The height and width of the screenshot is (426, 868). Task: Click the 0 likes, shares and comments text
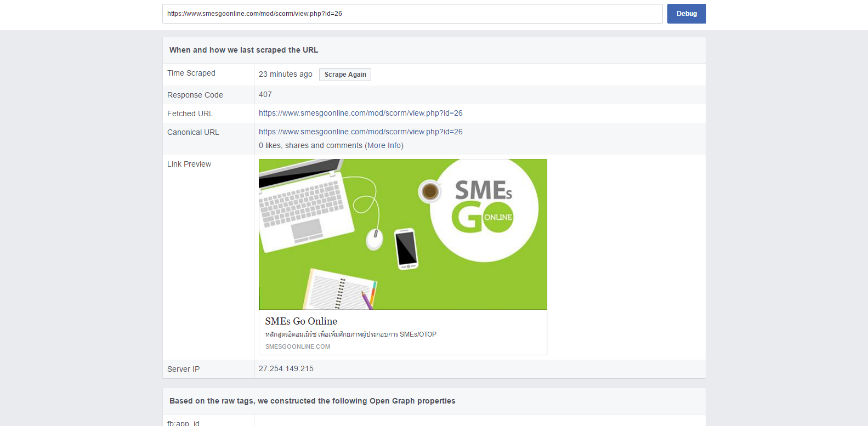click(x=310, y=145)
